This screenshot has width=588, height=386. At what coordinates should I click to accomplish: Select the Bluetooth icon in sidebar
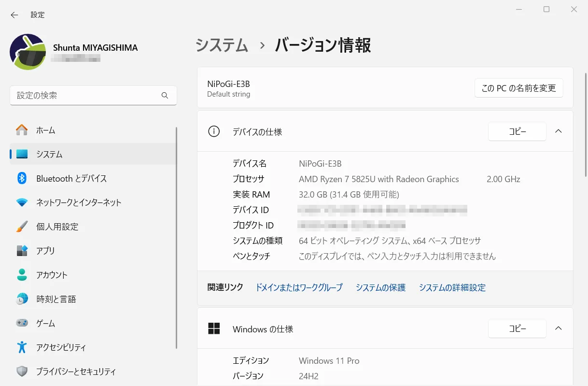tap(22, 178)
